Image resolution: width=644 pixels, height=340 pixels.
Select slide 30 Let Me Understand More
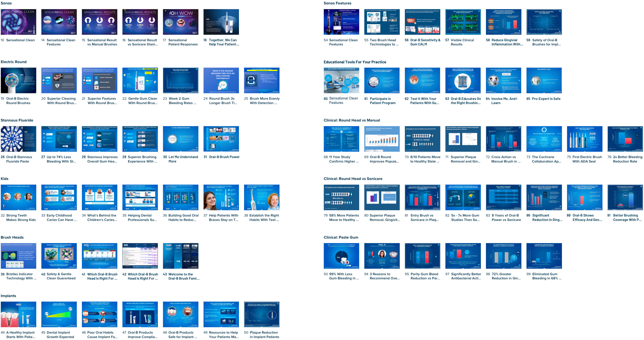pos(181,139)
